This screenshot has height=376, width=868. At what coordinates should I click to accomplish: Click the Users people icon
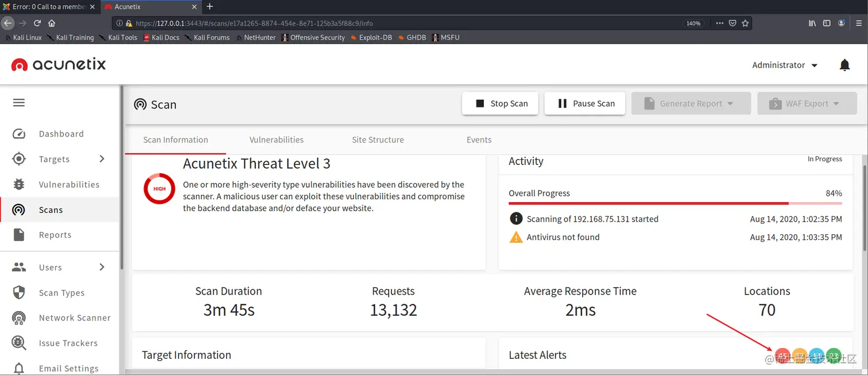(19, 267)
